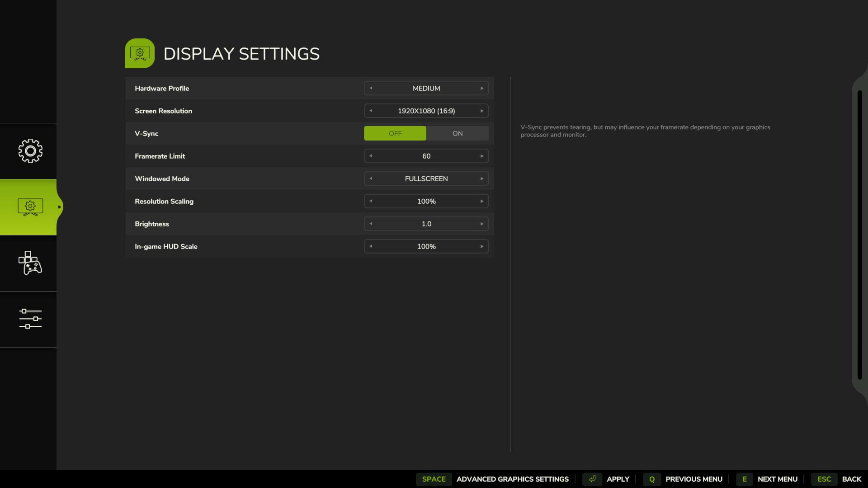Keep V-Sync set to OFF
Image resolution: width=868 pixels, height=488 pixels.
[395, 133]
